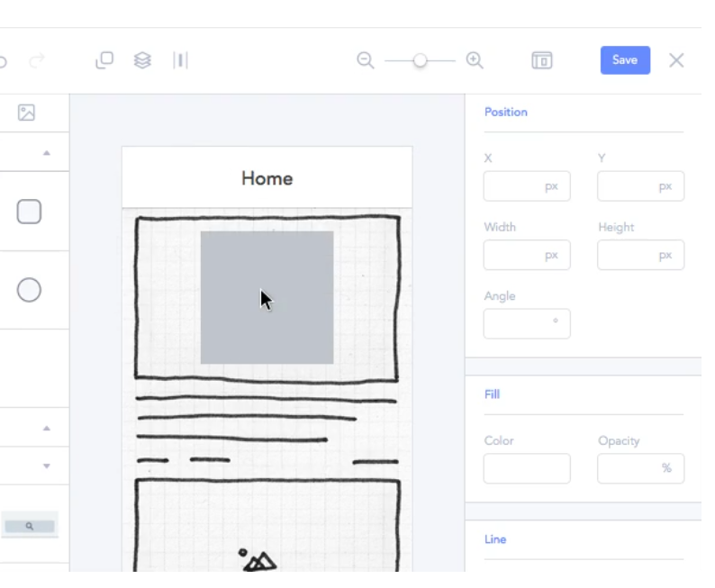The image size is (715, 588).
Task: Select the image tool in sidebar
Action: point(26,113)
